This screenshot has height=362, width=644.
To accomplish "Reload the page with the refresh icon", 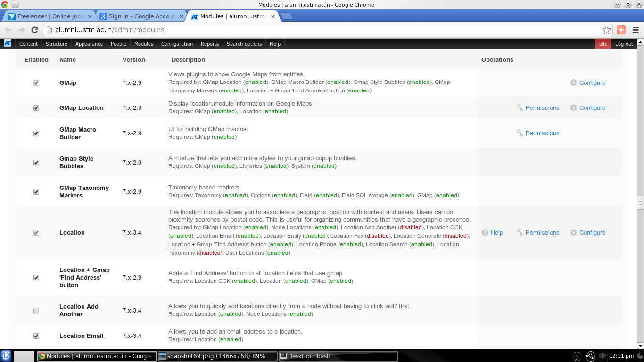I will (x=34, y=30).
